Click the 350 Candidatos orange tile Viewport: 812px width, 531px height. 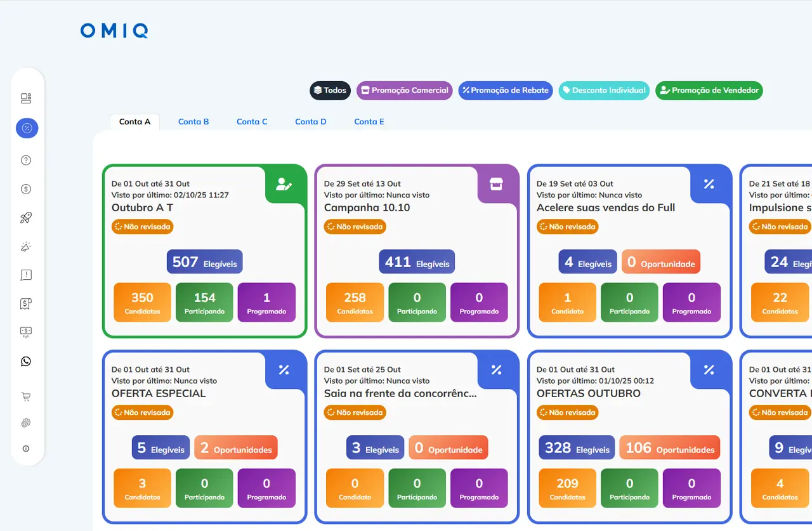[142, 302]
